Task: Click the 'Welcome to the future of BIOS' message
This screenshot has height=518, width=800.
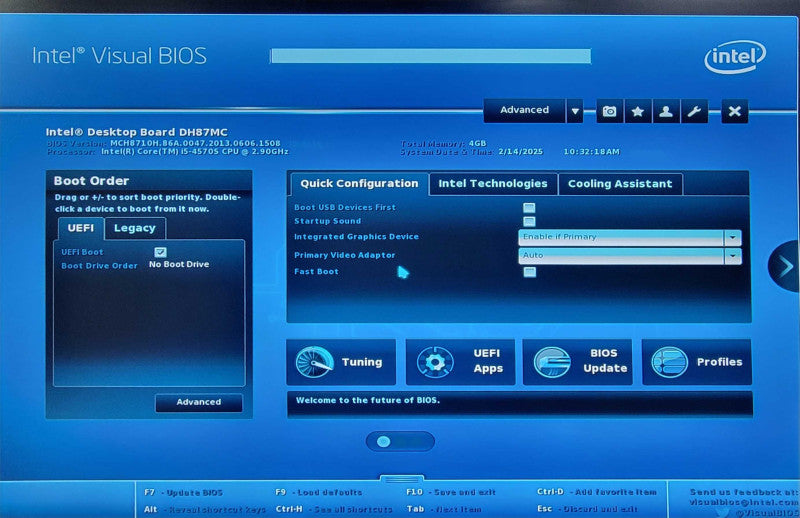Action: (368, 400)
